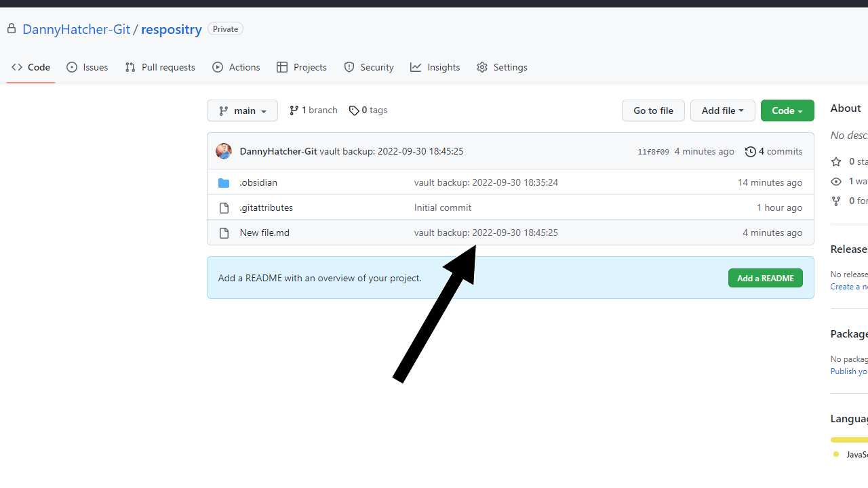Open the 11f8f09 commit hash link
Image resolution: width=868 pixels, height=488 pixels.
[653, 152]
